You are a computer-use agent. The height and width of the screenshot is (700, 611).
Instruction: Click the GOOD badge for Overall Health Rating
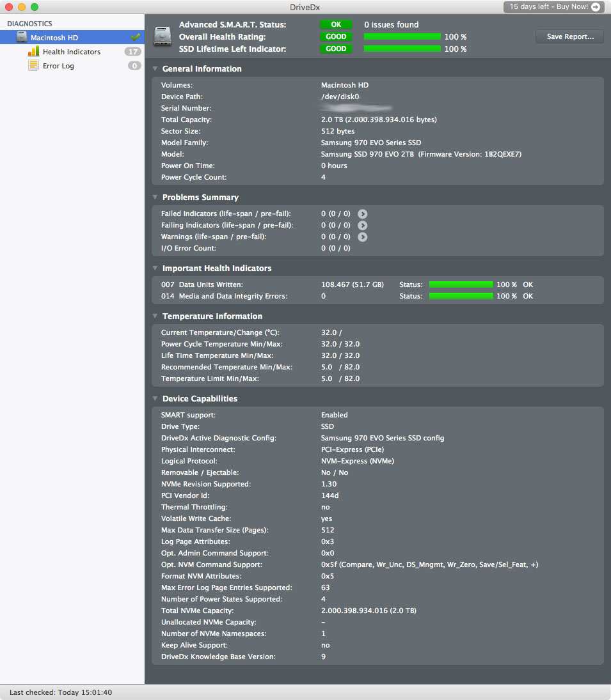click(336, 36)
